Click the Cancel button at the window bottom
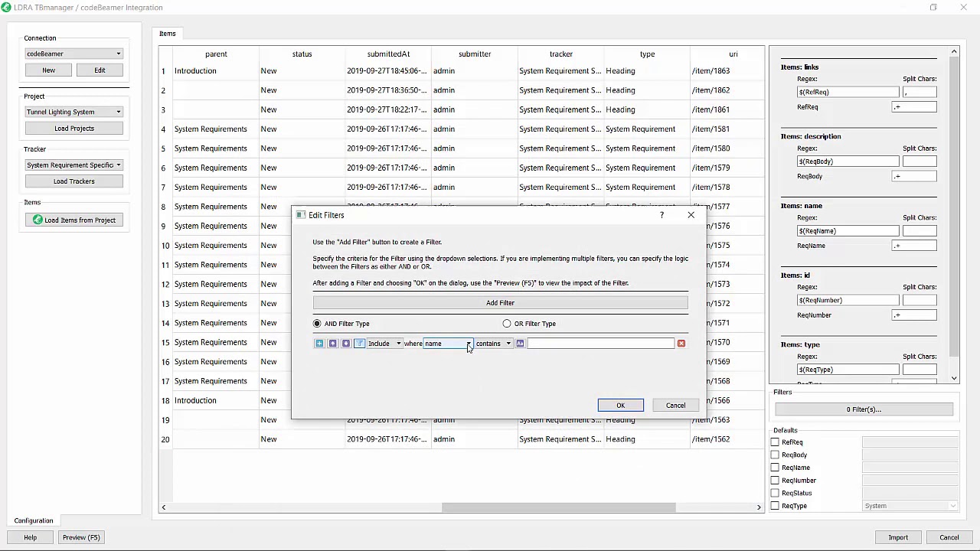Image resolution: width=980 pixels, height=551 pixels. [x=949, y=537]
